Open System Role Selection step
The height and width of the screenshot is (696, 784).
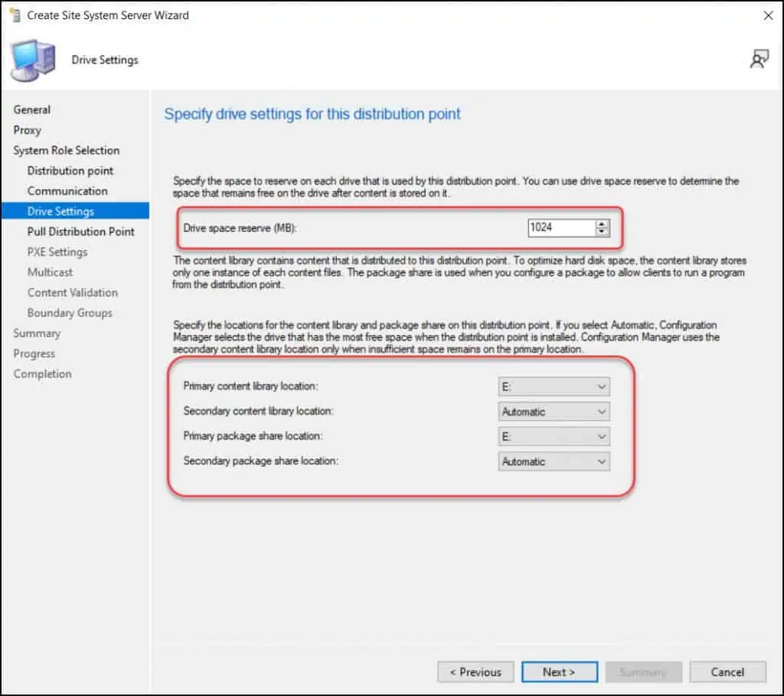click(67, 150)
